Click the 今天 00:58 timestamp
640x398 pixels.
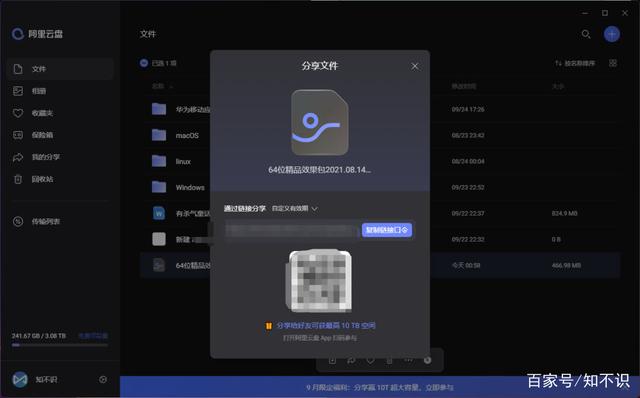[466, 265]
